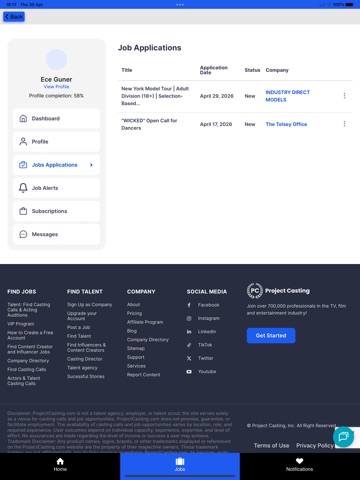Click the profile avatar circle

click(x=56, y=59)
